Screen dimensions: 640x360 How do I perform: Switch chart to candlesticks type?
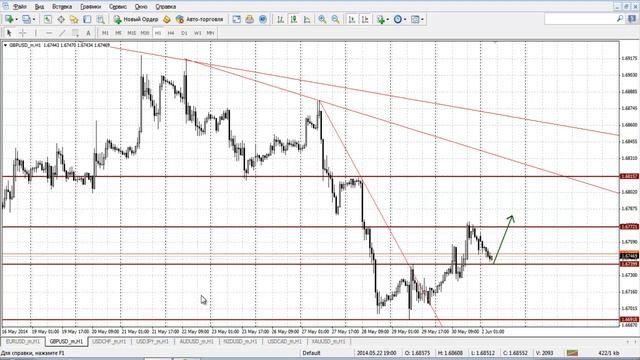293,19
